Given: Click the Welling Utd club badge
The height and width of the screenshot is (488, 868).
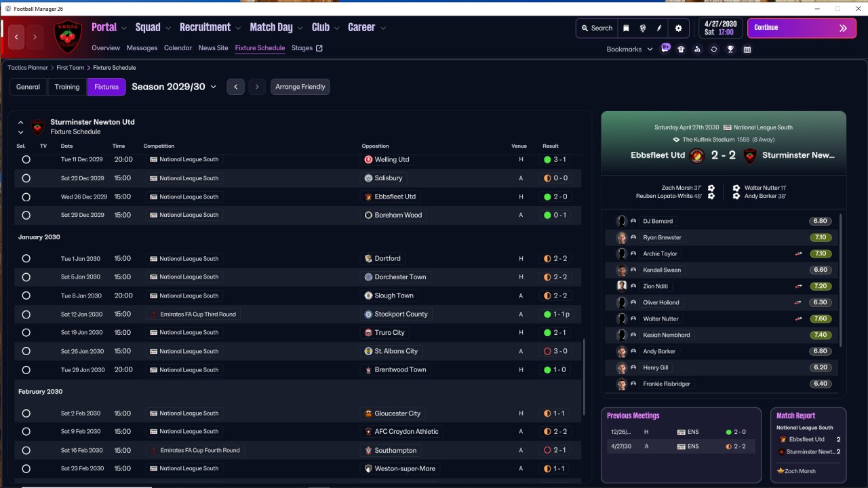Looking at the screenshot, I should coord(368,160).
